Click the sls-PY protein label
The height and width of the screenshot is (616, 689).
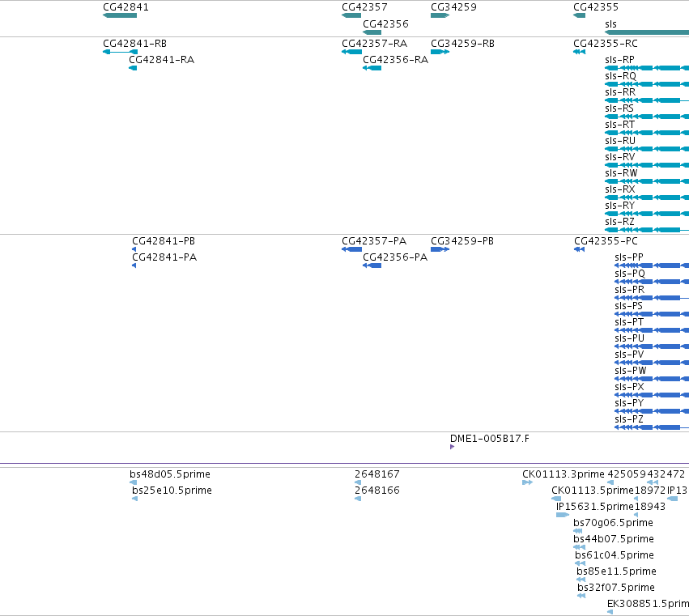click(629, 403)
